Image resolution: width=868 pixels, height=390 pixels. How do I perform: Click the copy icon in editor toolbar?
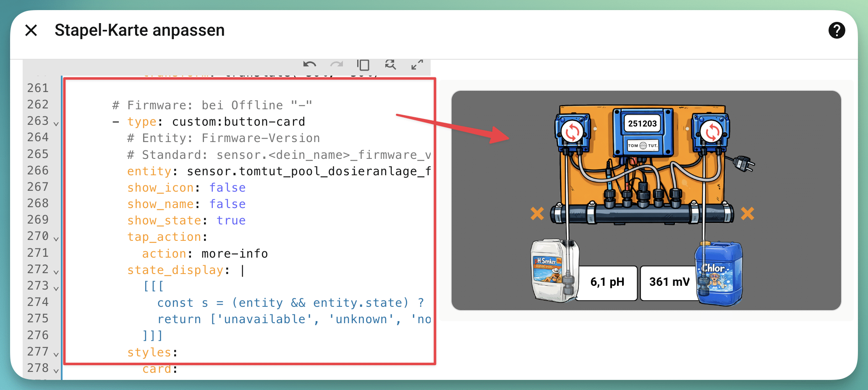(x=363, y=65)
